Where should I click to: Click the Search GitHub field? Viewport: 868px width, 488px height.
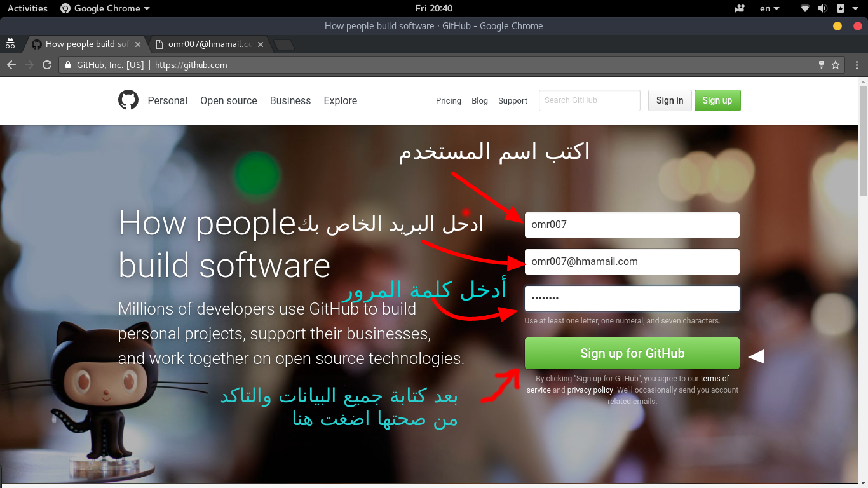click(589, 100)
